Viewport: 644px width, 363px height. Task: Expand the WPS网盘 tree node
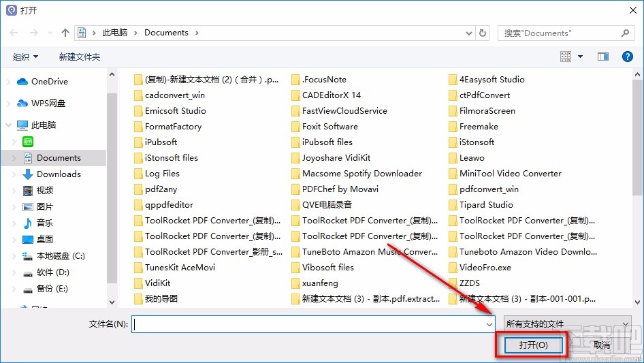tap(8, 104)
